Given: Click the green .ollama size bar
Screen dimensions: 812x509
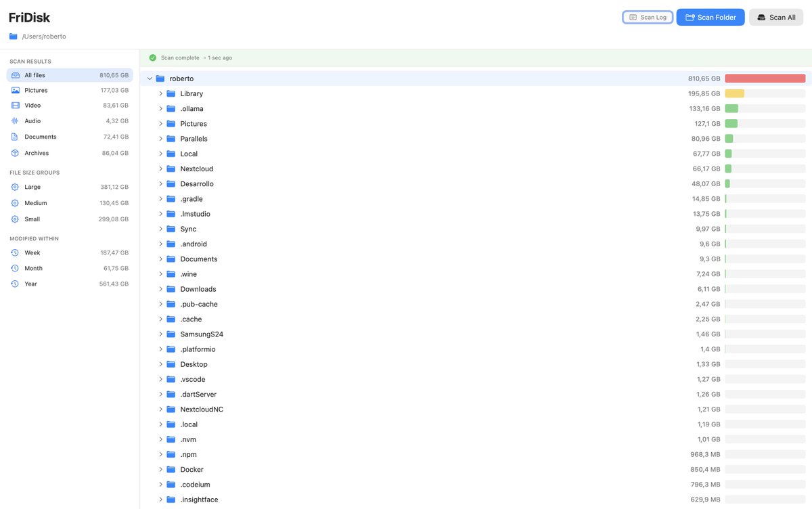Looking at the screenshot, I should 731,108.
